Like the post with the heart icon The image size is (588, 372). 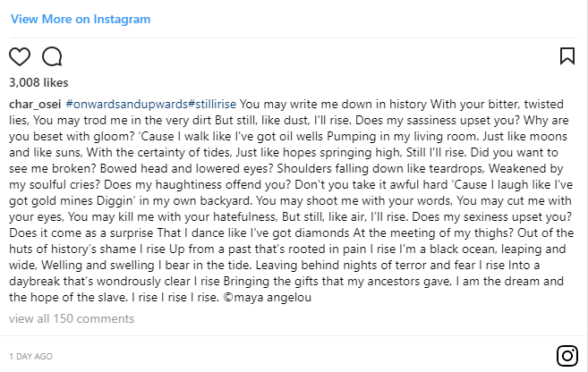(x=20, y=56)
